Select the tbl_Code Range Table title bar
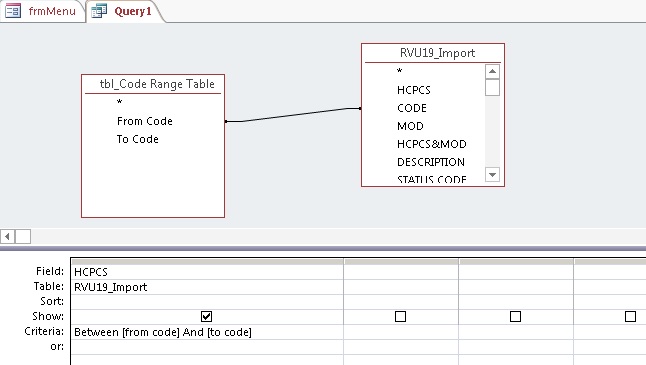This screenshot has width=646, height=365. point(153,84)
